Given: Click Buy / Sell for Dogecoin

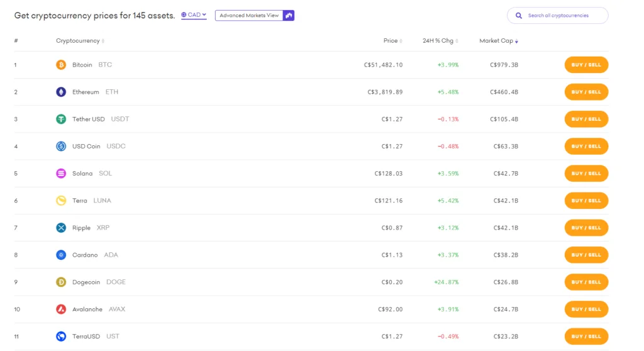Looking at the screenshot, I should (586, 282).
